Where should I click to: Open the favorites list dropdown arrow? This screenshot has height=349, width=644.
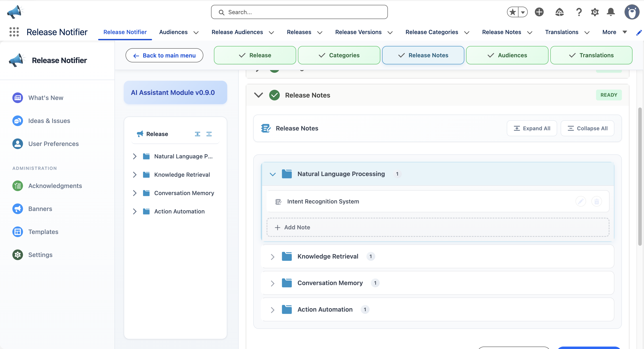[523, 12]
